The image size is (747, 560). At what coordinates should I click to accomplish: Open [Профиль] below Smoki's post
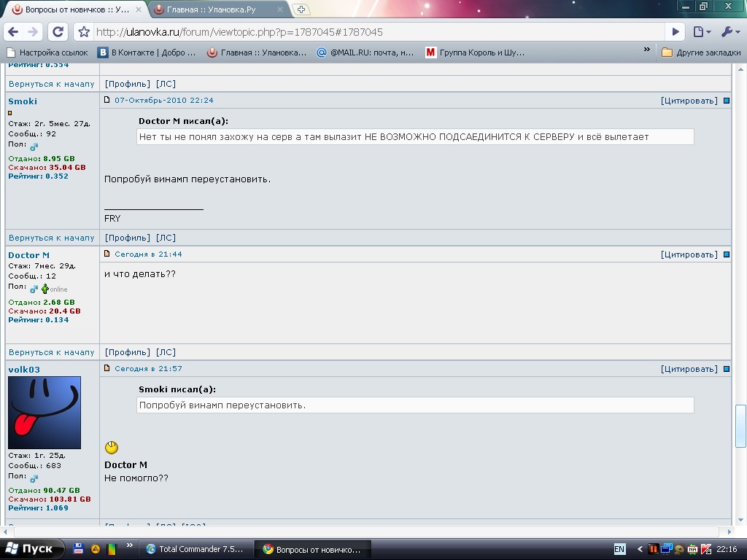point(127,238)
